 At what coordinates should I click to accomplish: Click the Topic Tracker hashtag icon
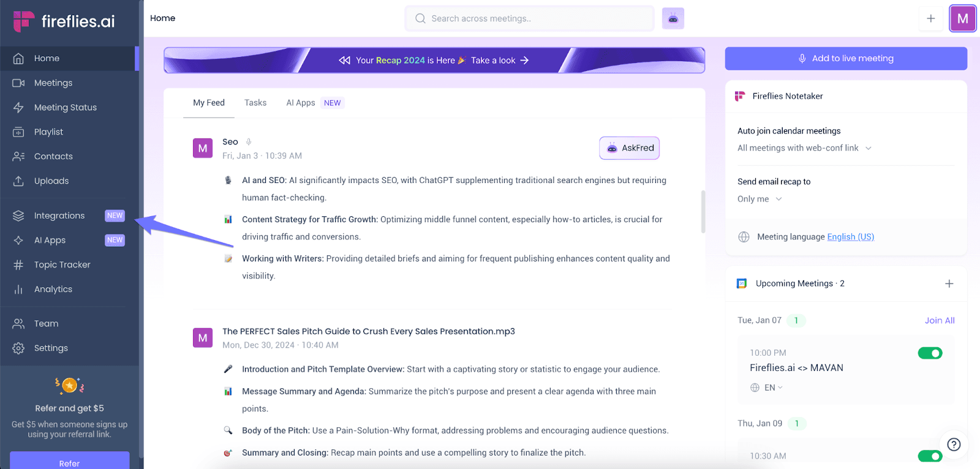18,265
